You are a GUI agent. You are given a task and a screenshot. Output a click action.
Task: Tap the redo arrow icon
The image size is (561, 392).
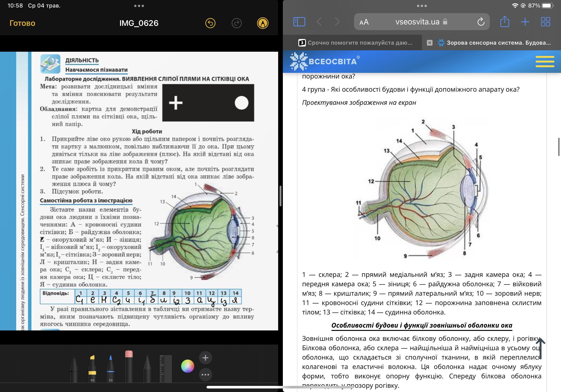click(x=236, y=23)
